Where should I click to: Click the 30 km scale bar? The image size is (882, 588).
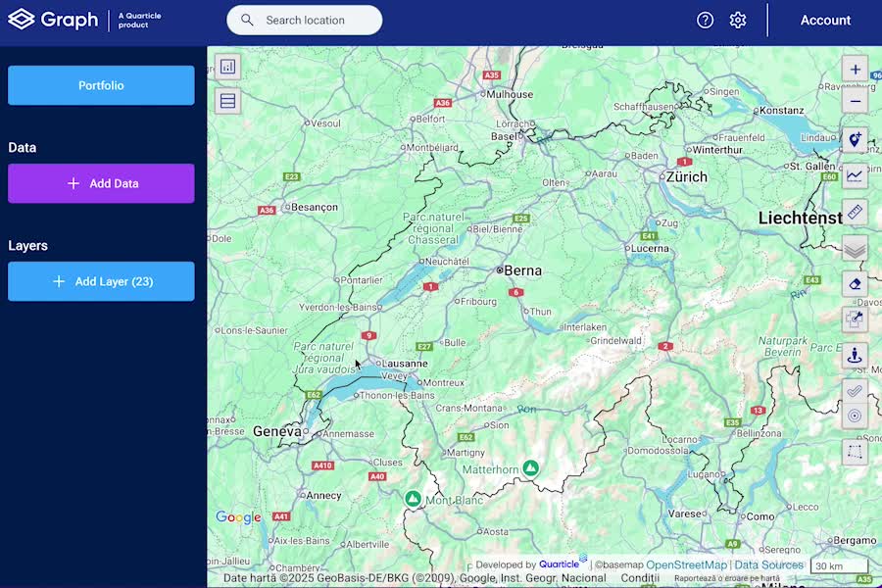tap(839, 566)
